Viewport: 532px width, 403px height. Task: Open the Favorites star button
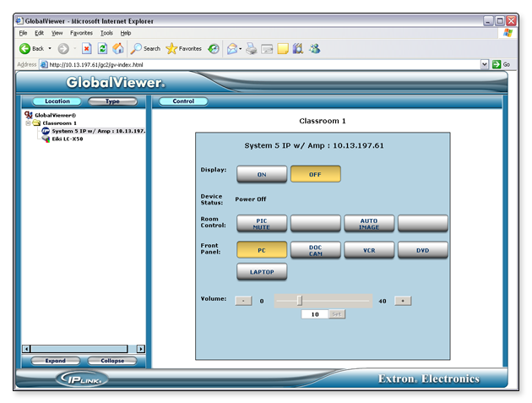[x=184, y=49]
